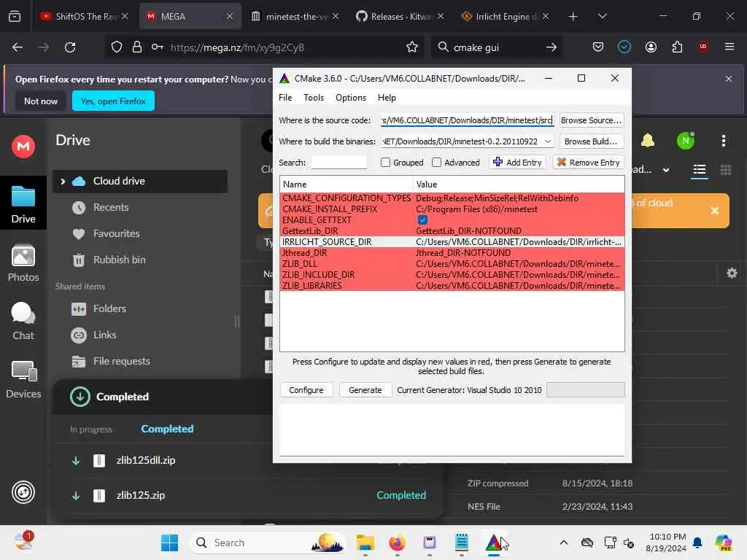Switch to the In progress transfers tab

91,429
